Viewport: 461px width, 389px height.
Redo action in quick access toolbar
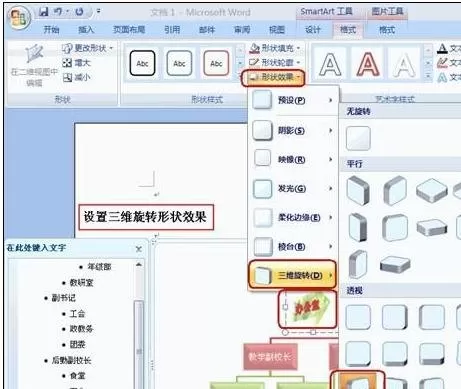(79, 12)
